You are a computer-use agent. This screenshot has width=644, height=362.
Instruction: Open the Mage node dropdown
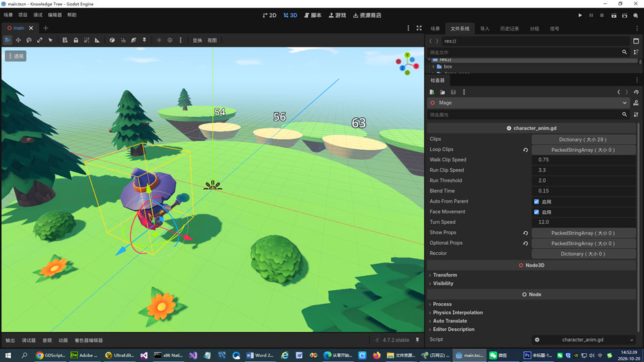point(528,103)
